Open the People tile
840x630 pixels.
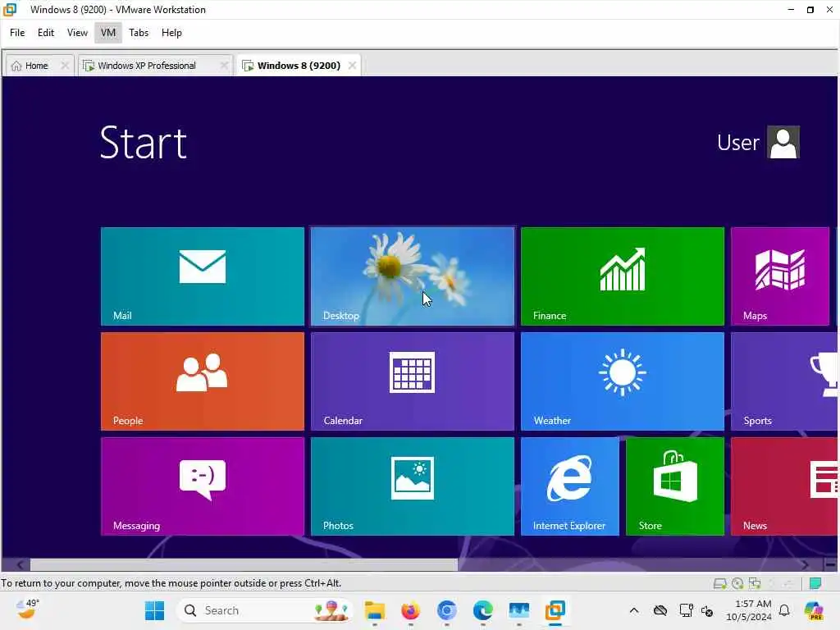203,381
